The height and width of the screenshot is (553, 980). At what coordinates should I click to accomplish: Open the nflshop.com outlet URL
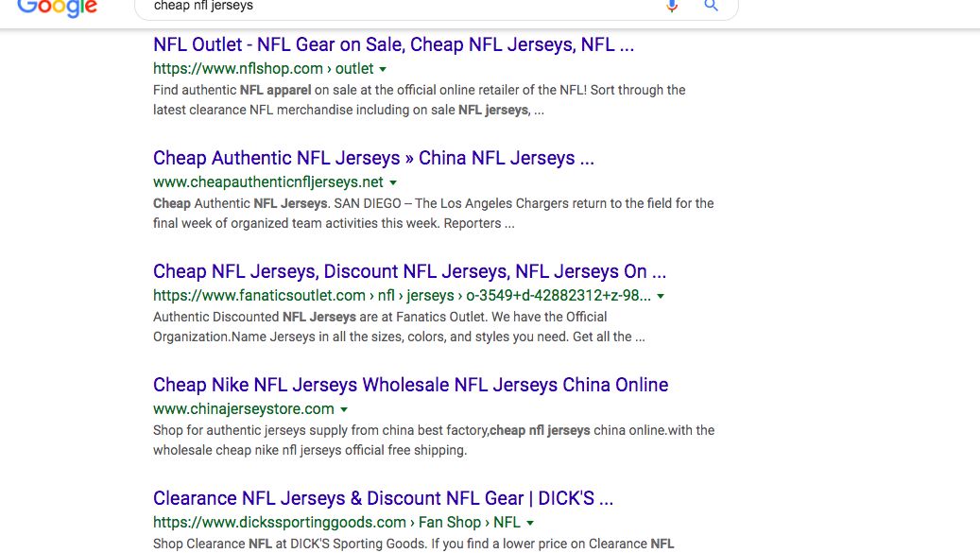tap(263, 68)
